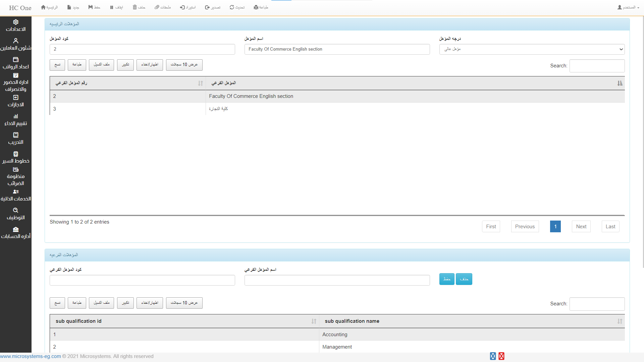Select the Accounting sub qualification row
This screenshot has height=362, width=644.
[337, 335]
